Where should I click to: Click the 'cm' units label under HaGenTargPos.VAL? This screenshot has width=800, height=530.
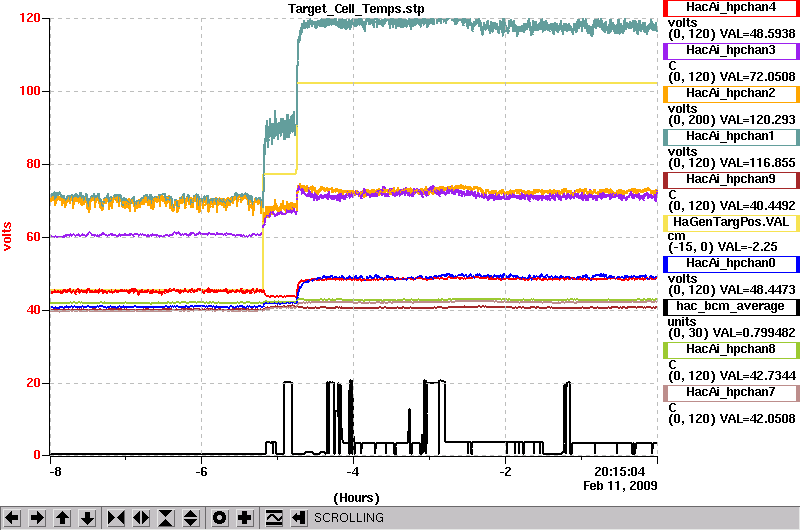tap(677, 236)
